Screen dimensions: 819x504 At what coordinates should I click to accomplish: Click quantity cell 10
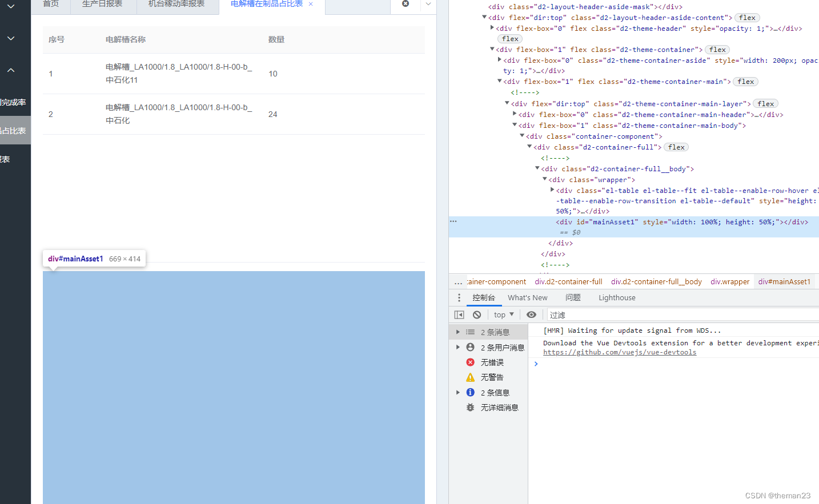273,74
